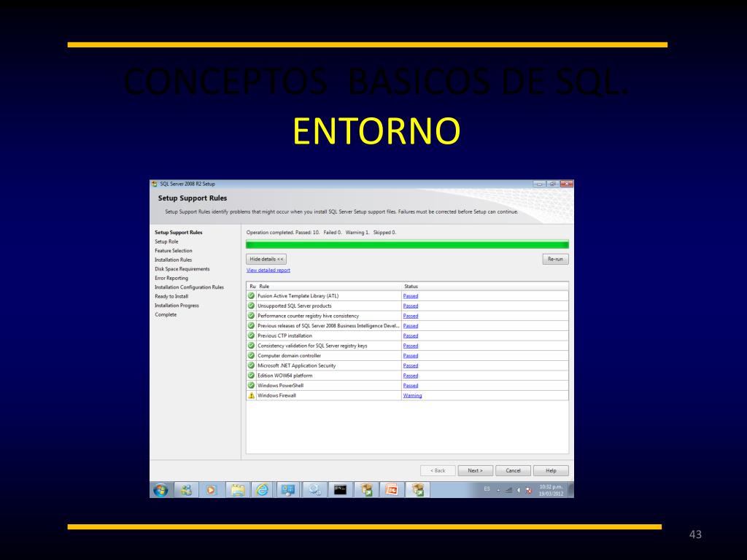747x560 pixels.
Task: Click the Status column header
Action: (x=485, y=286)
